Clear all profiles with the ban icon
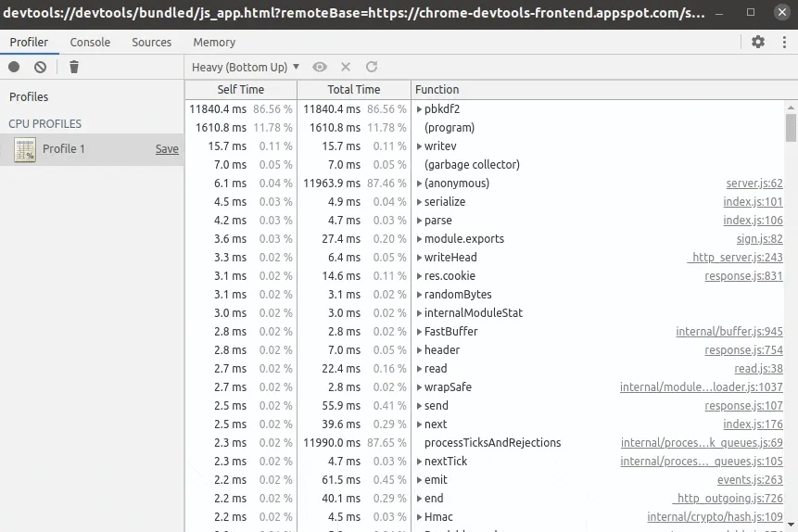 (x=41, y=67)
